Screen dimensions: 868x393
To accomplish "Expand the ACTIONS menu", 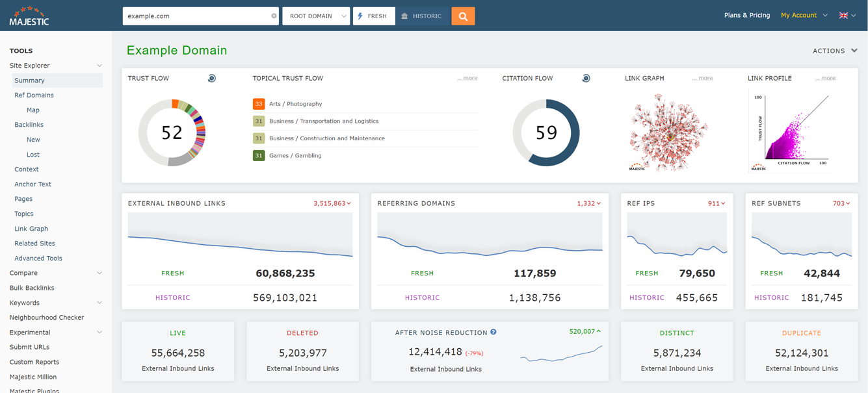I will [835, 51].
